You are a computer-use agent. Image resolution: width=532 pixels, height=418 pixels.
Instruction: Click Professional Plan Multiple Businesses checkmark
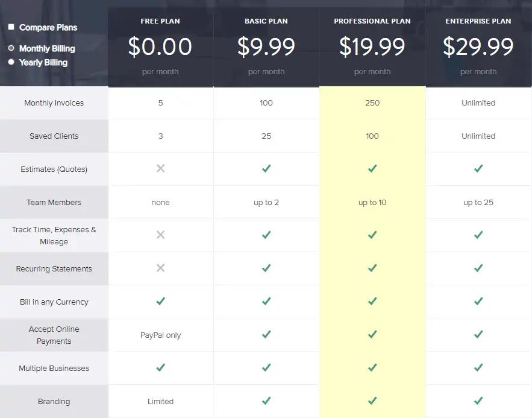[x=372, y=367]
